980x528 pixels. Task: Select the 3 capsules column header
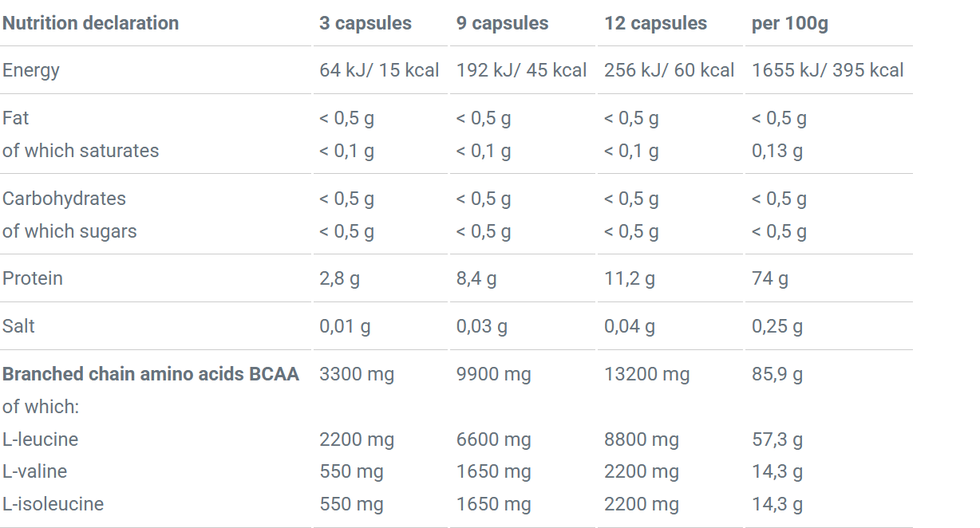pos(366,23)
